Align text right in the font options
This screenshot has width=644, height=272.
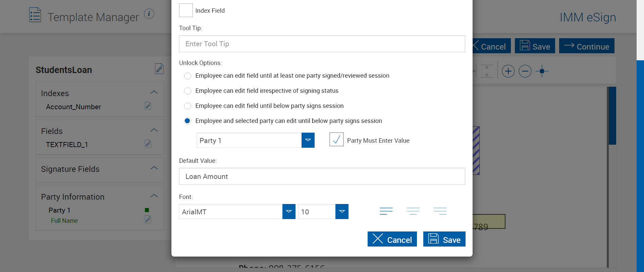(440, 211)
